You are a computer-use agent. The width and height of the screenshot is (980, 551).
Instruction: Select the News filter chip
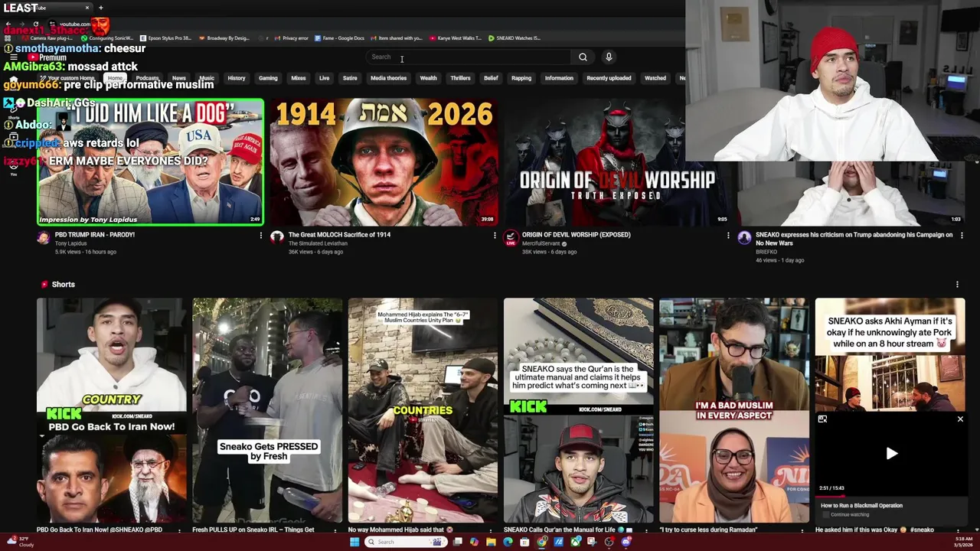(179, 78)
